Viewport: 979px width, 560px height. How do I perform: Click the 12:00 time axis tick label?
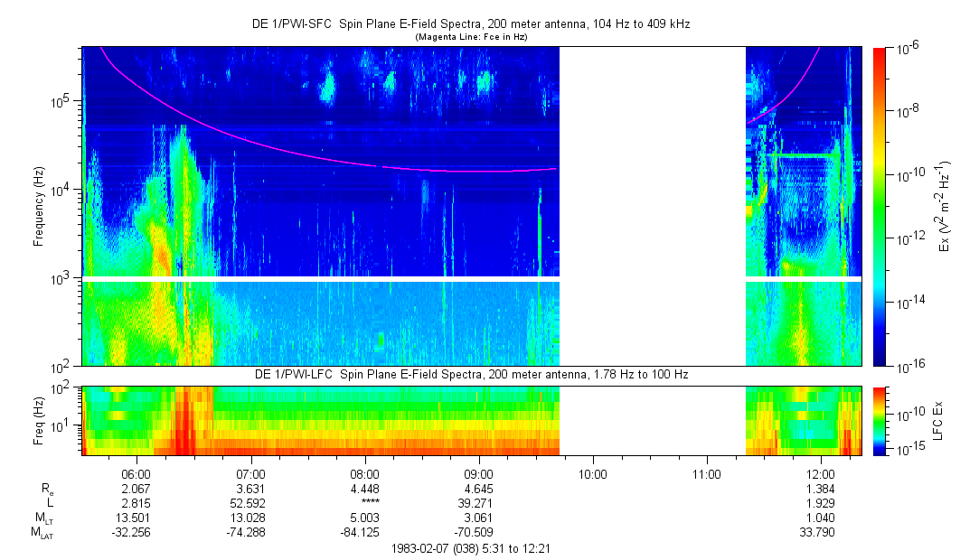[820, 473]
